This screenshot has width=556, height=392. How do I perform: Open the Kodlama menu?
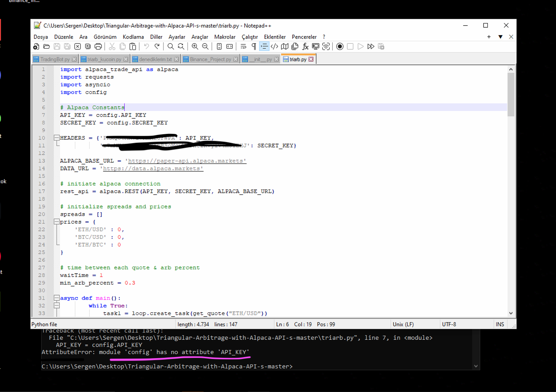(133, 37)
